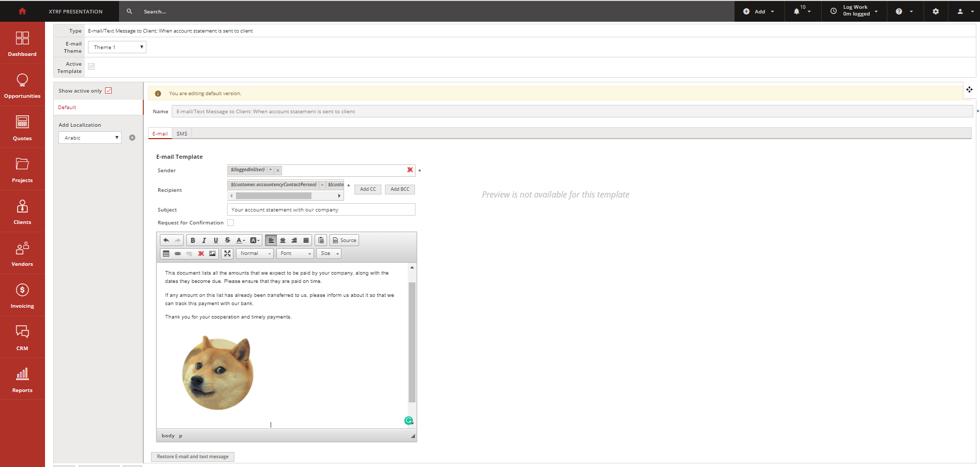Click the home icon in top bar
This screenshot has width=980, height=467.
(22, 11)
